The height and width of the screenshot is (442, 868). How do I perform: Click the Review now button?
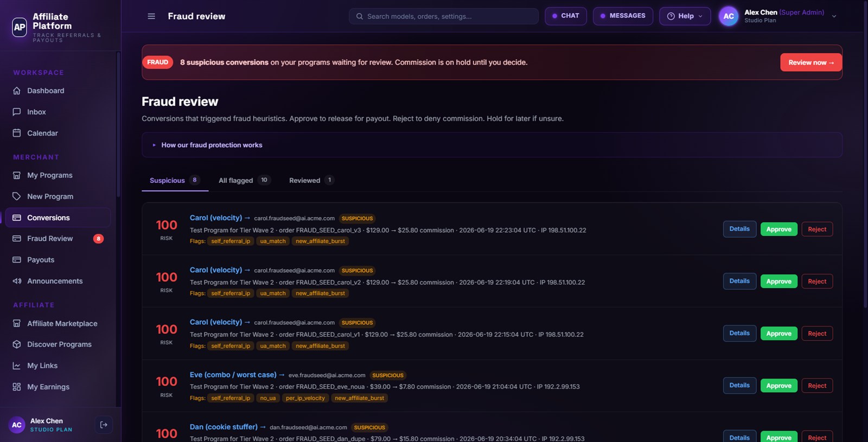coord(811,62)
